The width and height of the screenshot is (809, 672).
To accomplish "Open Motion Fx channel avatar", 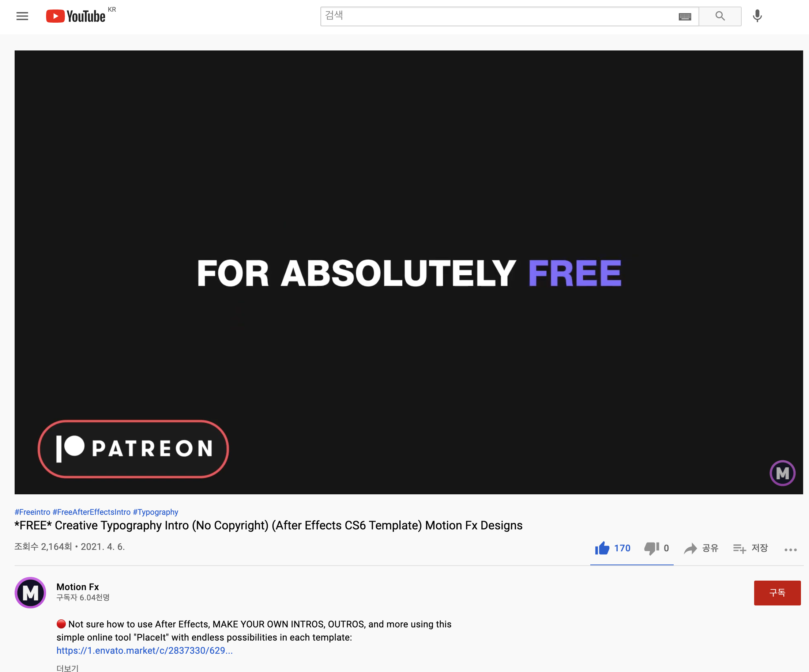I will click(30, 592).
